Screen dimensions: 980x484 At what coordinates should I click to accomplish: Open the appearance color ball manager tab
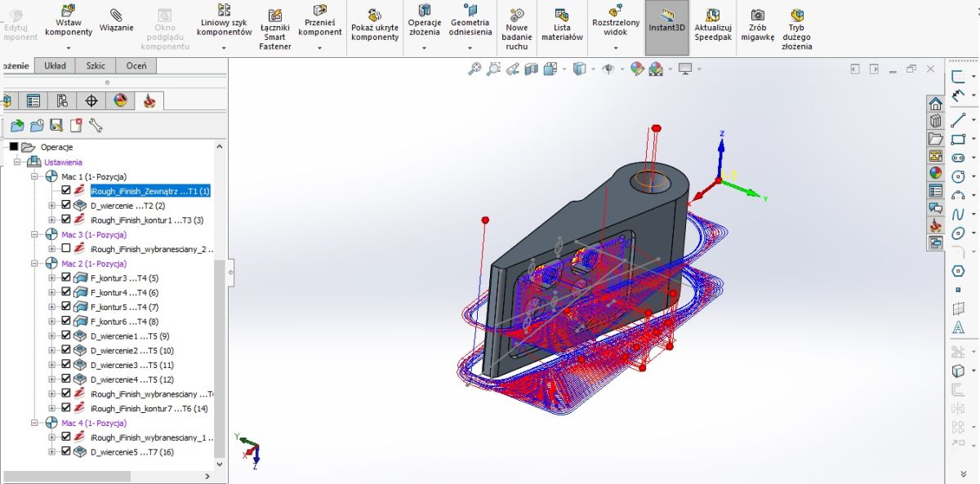(120, 101)
